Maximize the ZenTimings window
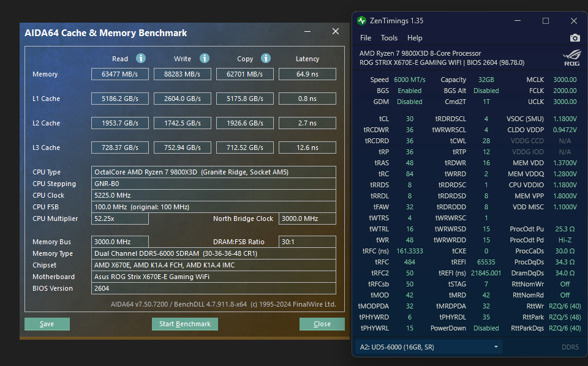This screenshot has width=588, height=366. tap(546, 21)
